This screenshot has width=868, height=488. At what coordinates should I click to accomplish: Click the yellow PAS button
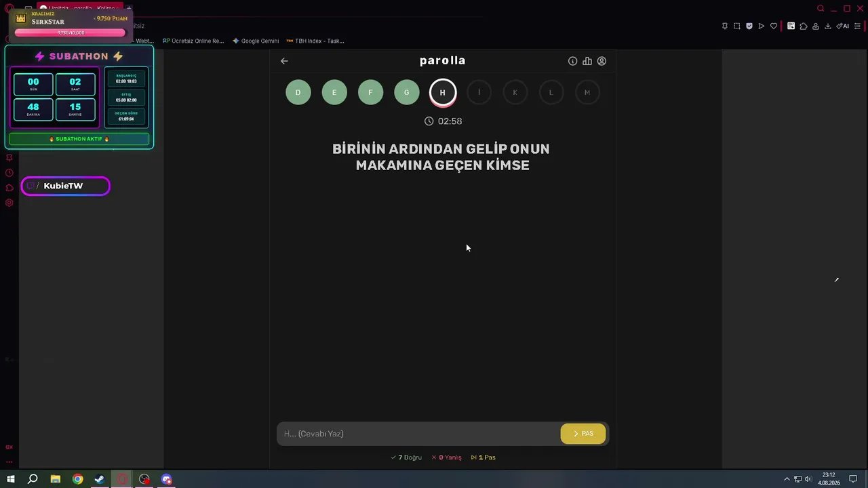click(x=583, y=434)
